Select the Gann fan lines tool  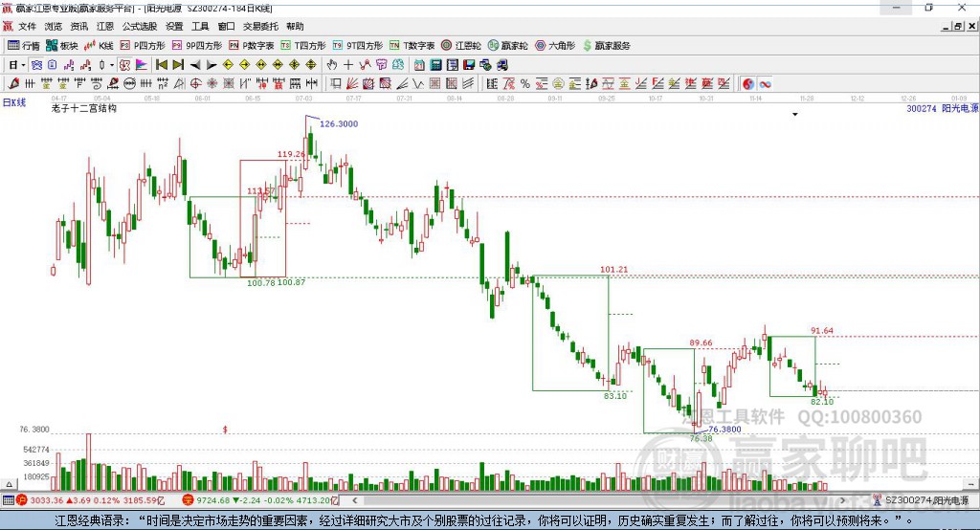[352, 84]
